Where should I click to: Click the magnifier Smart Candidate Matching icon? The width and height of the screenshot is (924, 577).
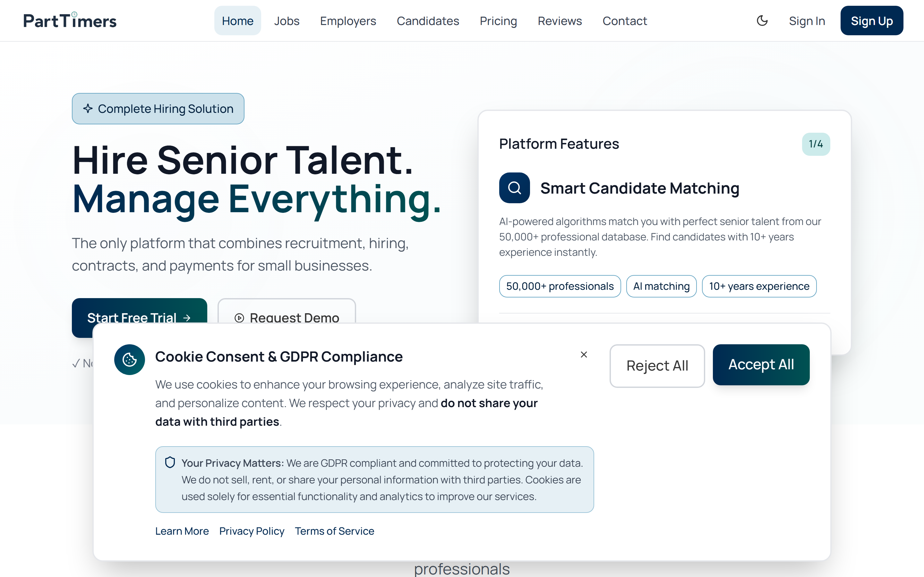click(514, 188)
